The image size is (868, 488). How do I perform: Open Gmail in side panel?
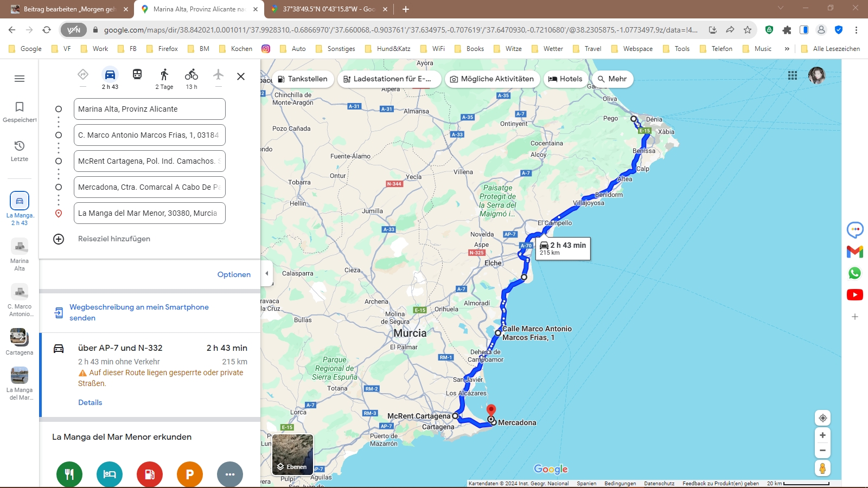[855, 252]
